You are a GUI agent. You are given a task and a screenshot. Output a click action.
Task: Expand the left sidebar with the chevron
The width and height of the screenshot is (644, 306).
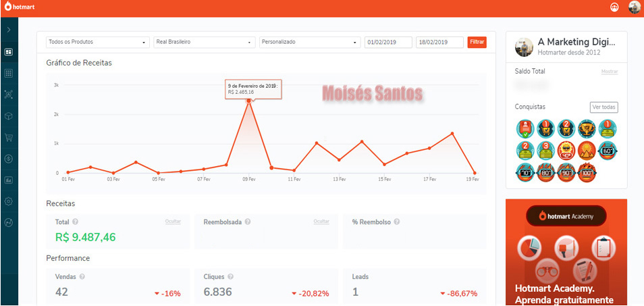[9, 30]
